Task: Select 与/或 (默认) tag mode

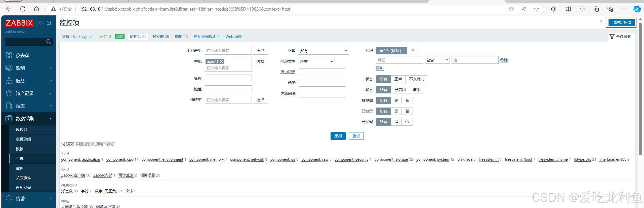Action: pos(391,51)
